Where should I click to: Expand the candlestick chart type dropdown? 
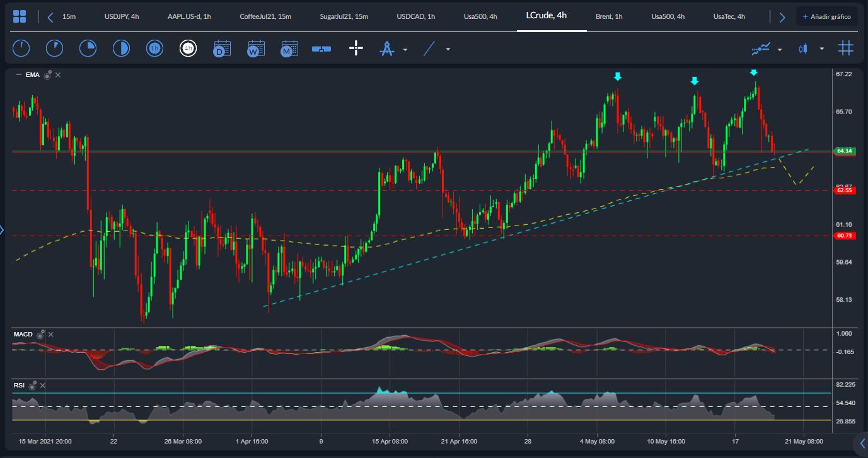[x=821, y=49]
